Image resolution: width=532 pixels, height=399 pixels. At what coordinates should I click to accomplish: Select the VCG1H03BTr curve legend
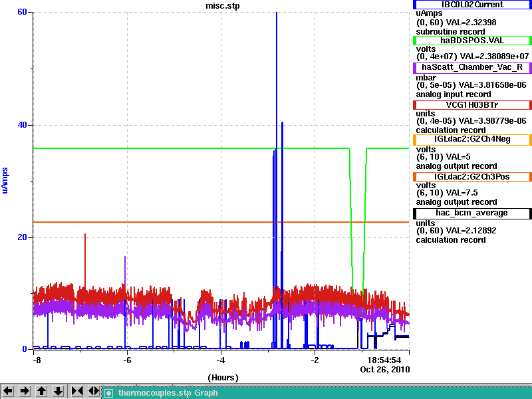click(472, 105)
